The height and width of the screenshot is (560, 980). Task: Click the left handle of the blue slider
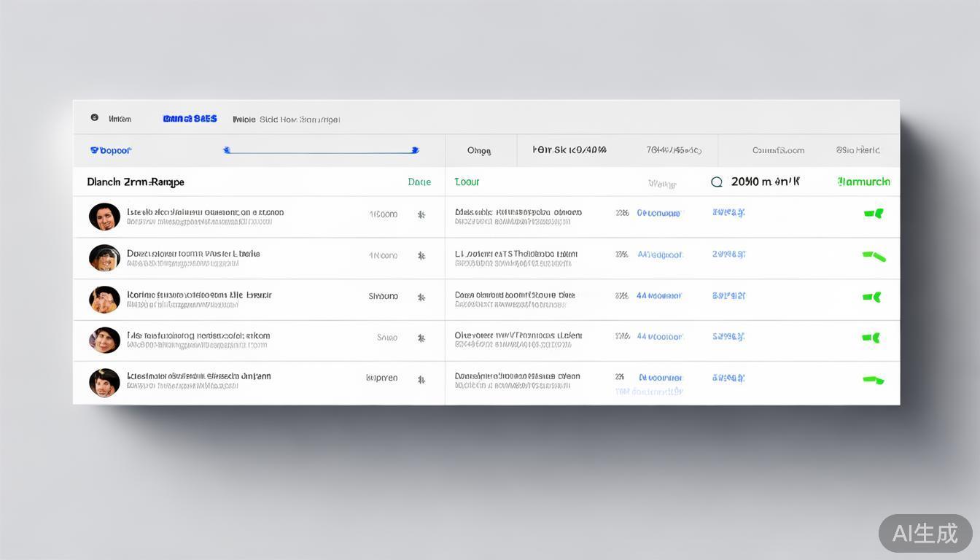[227, 150]
